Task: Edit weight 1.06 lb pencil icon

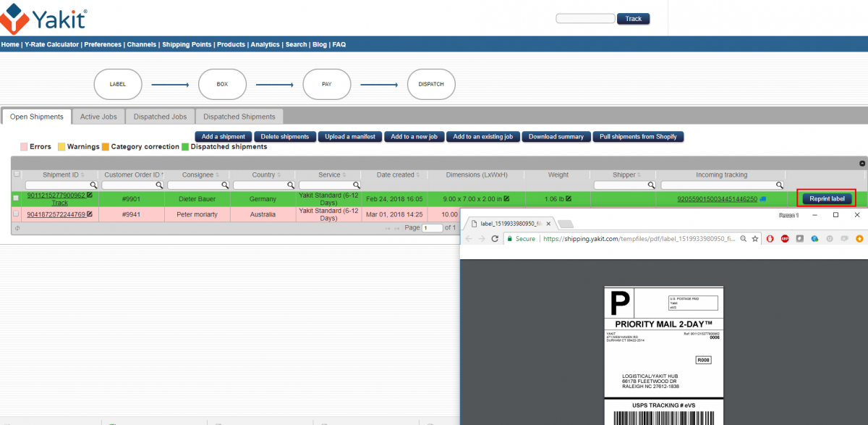Action: [x=569, y=198]
